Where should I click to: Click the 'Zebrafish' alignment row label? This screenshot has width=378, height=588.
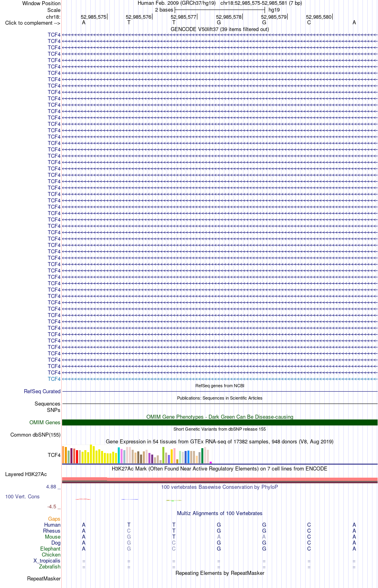point(50,566)
